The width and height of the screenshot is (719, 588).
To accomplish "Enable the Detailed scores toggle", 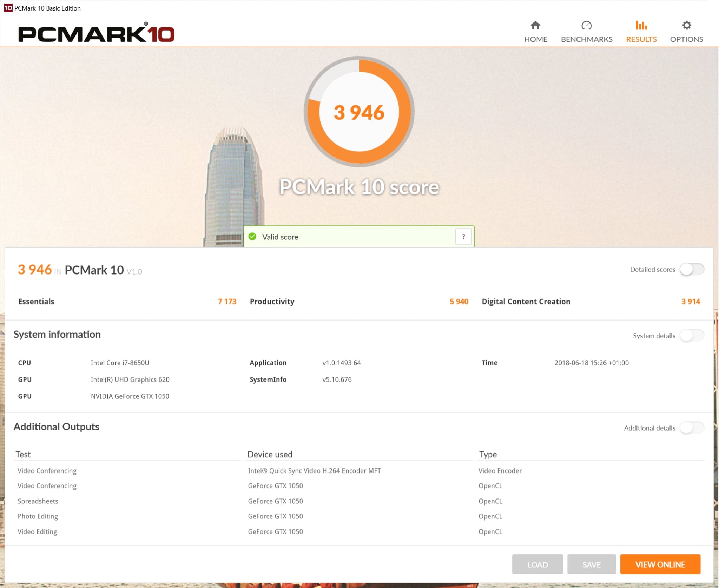I will pyautogui.click(x=692, y=269).
